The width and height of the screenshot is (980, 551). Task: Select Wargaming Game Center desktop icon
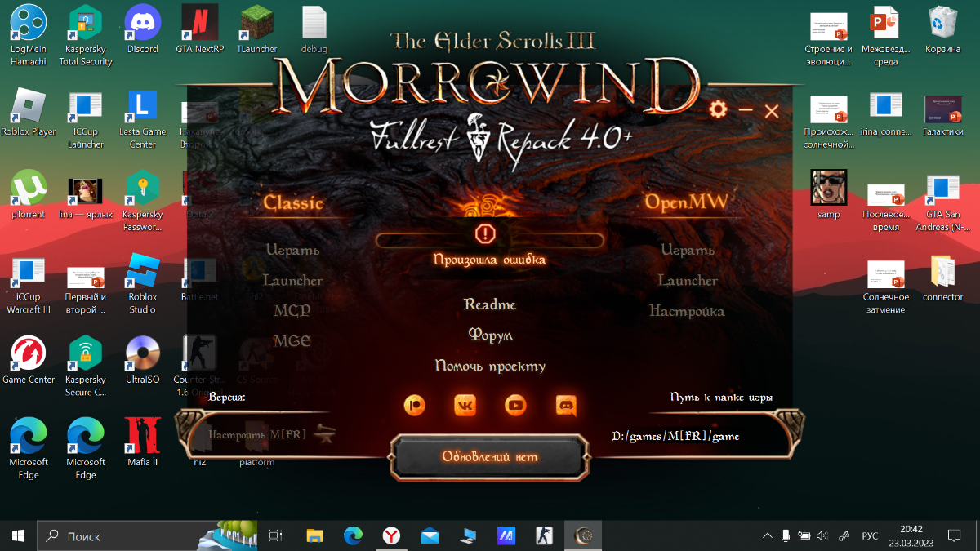tap(29, 359)
